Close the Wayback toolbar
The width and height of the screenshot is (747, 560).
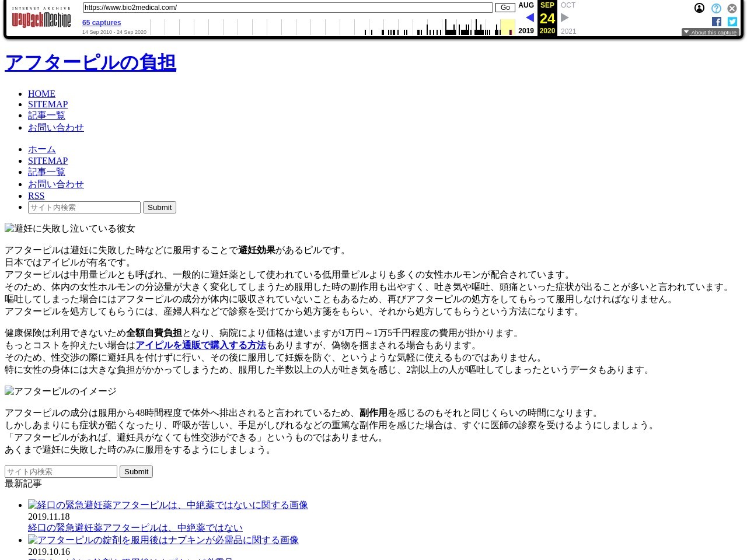point(732,8)
